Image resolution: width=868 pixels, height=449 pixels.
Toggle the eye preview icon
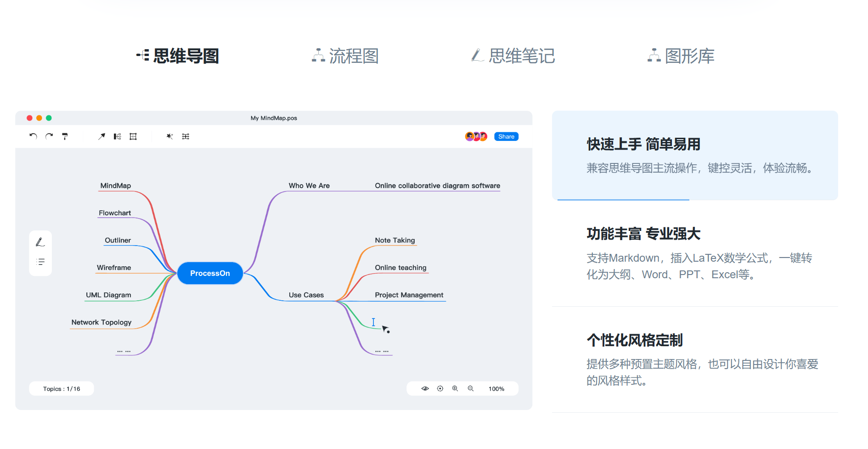(x=425, y=389)
